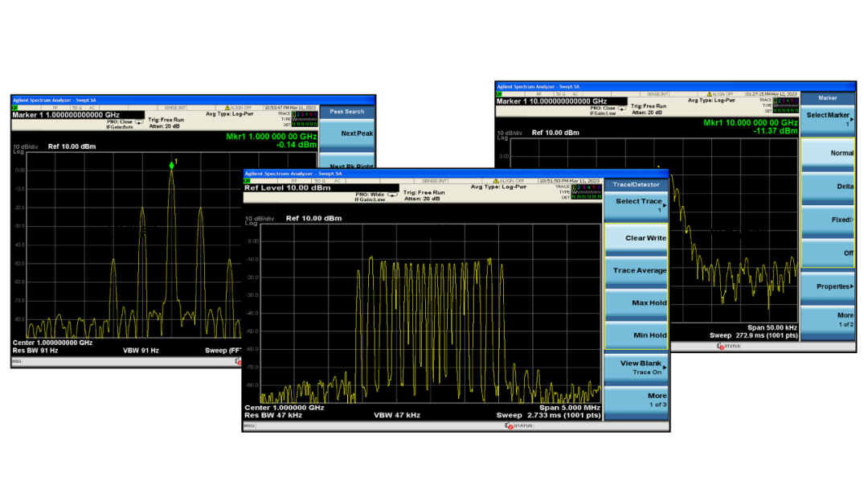Click Sweep 2.733 ms annotation
Viewport: 868px width, 489px height.
pyautogui.click(x=548, y=415)
